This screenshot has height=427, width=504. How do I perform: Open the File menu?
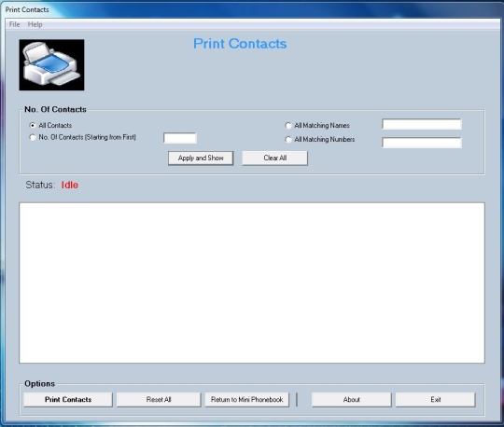14,24
